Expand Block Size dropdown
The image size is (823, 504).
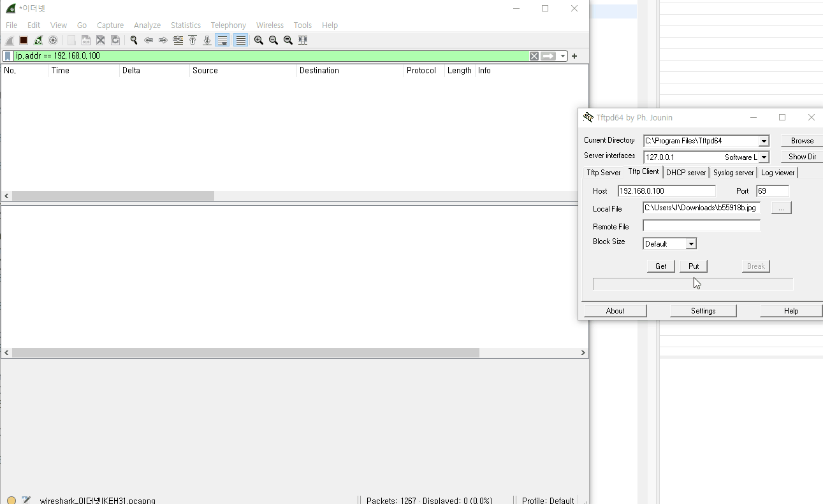click(x=691, y=243)
